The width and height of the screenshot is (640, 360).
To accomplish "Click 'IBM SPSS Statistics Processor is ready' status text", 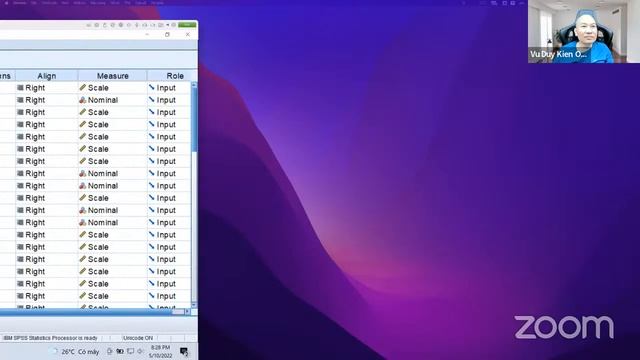I will click(51, 338).
